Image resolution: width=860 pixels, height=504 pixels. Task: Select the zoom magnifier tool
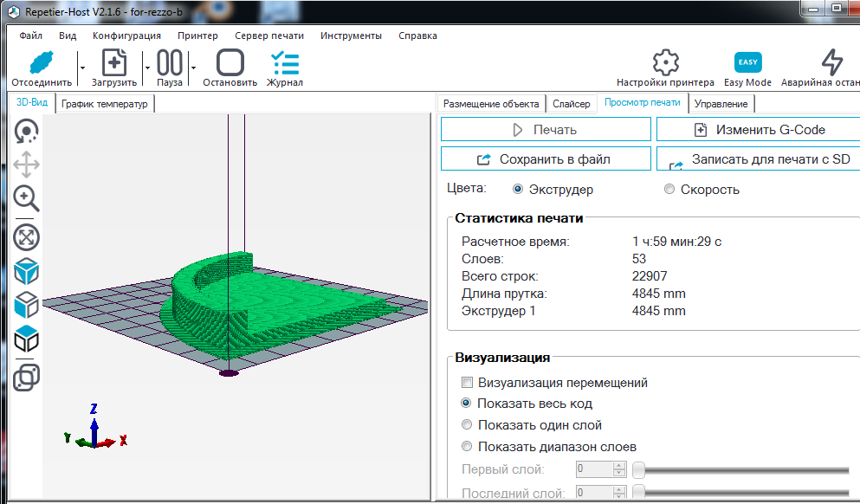26,198
